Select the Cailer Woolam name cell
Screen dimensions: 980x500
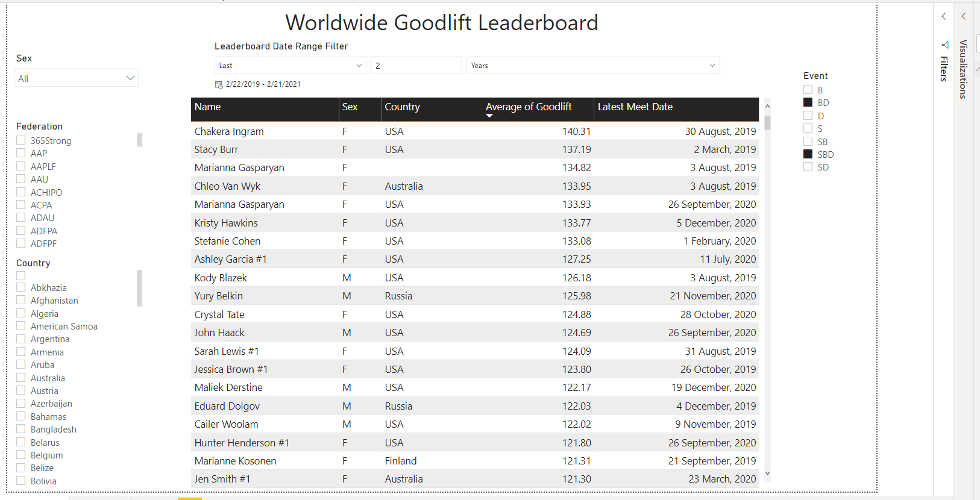pos(226,424)
